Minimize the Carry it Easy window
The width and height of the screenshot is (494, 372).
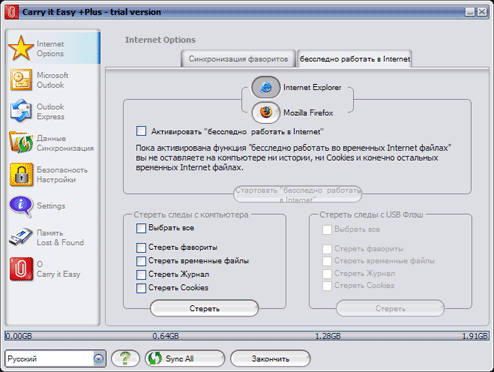click(470, 12)
